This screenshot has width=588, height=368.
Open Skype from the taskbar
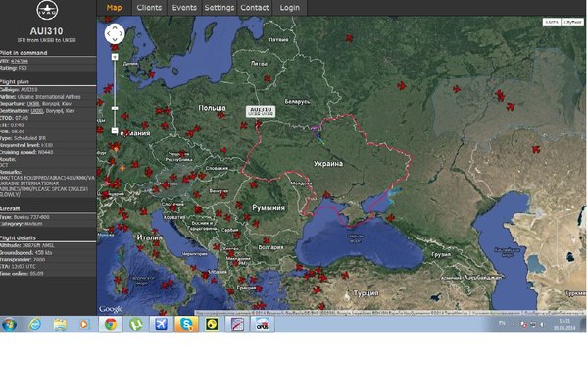tap(186, 324)
